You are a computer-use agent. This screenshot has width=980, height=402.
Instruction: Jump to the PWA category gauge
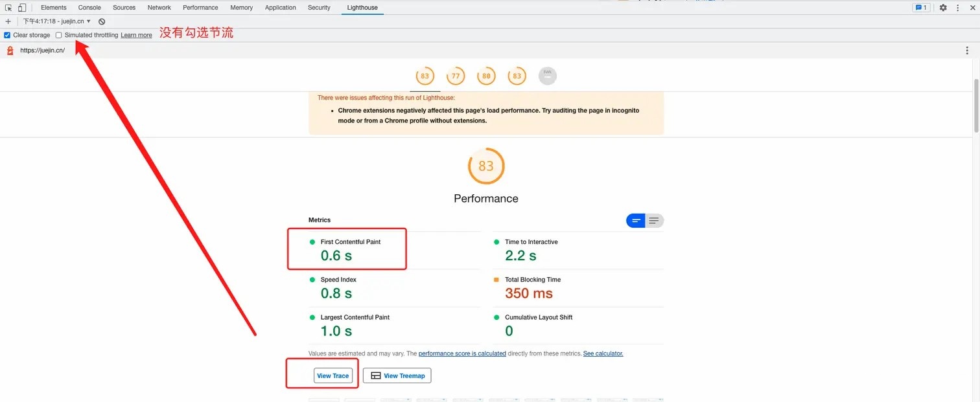point(547,76)
